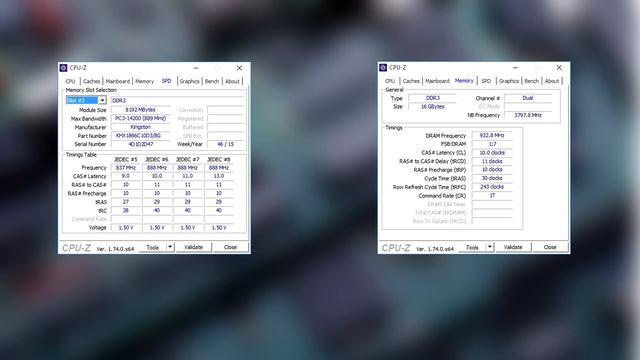The width and height of the screenshot is (640, 360).
Task: Click JEDEC #8 voltage 1.50 V
Action: (x=219, y=228)
